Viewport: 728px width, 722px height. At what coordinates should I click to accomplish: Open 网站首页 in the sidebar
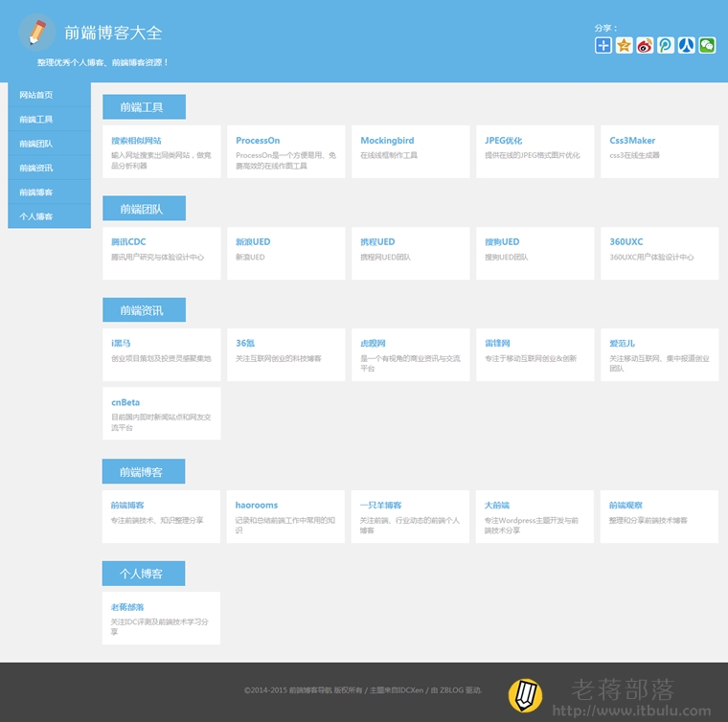[x=49, y=95]
